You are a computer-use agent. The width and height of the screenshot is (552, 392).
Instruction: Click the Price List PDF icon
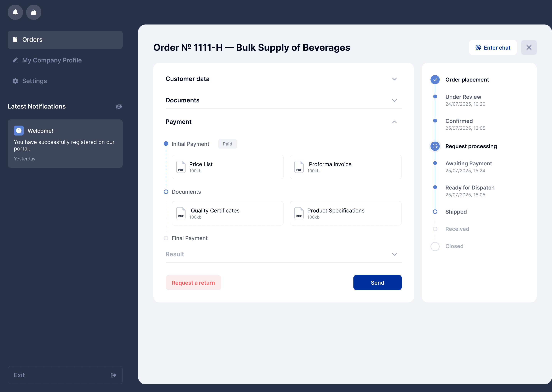pyautogui.click(x=181, y=167)
